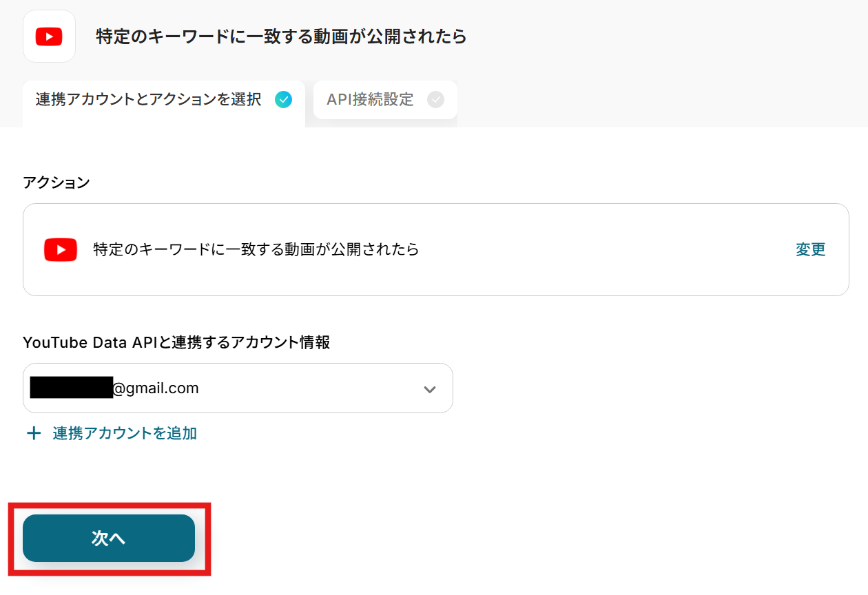Click the blank area of the account field before the chevron

coord(310,388)
